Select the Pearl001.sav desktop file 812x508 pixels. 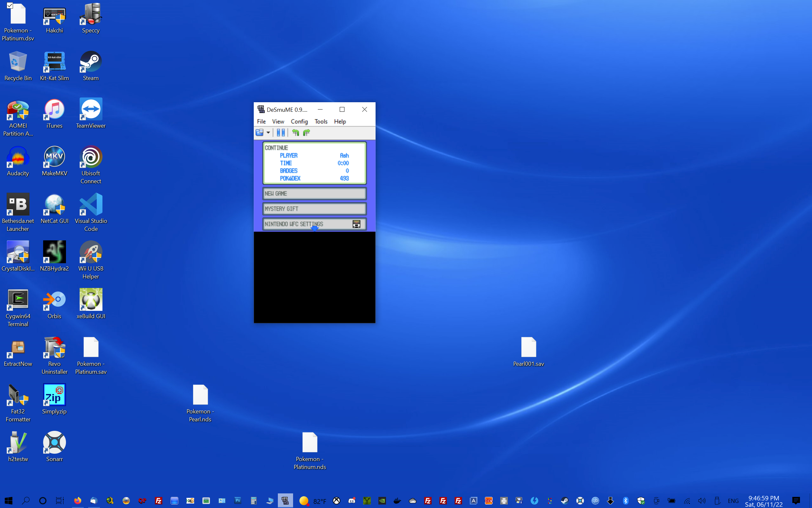coord(528,352)
